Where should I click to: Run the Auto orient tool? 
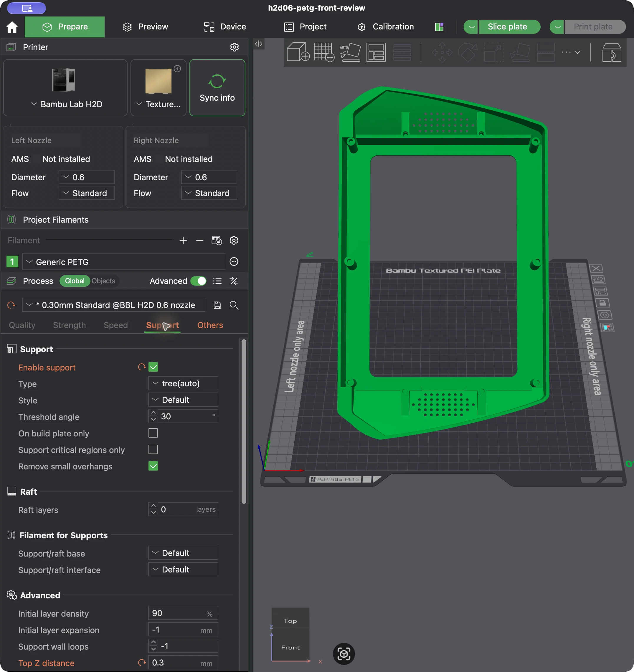[x=350, y=52]
